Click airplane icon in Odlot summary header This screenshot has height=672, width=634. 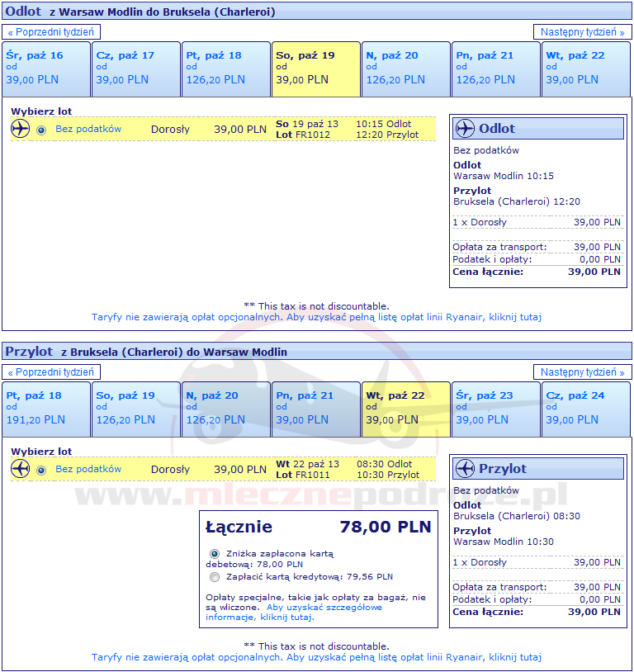click(x=466, y=129)
